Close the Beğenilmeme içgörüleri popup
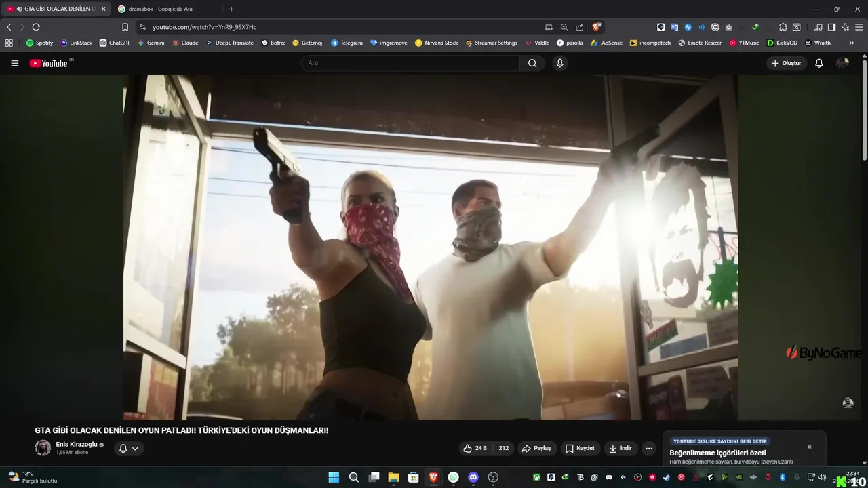The image size is (868, 488). (x=809, y=447)
